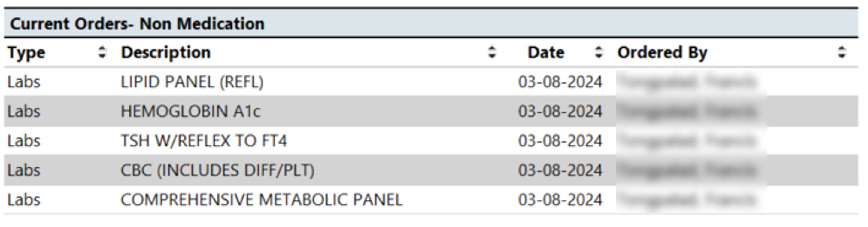Click the Current Orders- Non Medication title

[x=137, y=24]
